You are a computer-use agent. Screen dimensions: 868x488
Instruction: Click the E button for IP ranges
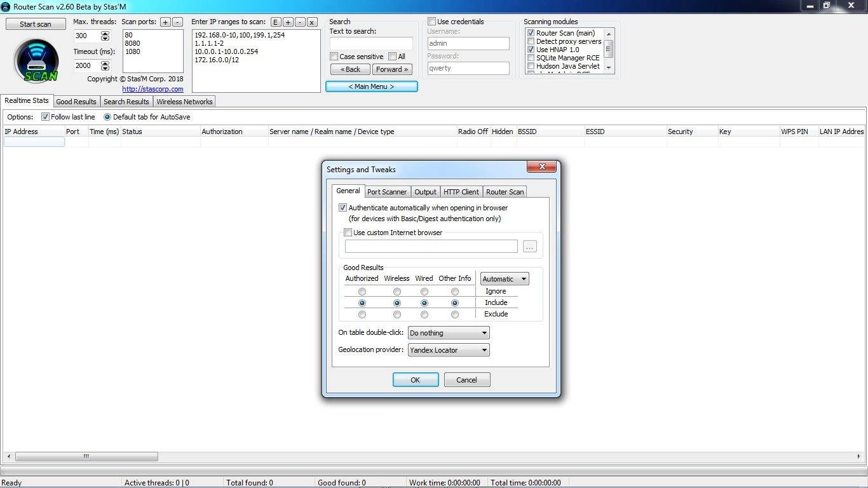[275, 22]
